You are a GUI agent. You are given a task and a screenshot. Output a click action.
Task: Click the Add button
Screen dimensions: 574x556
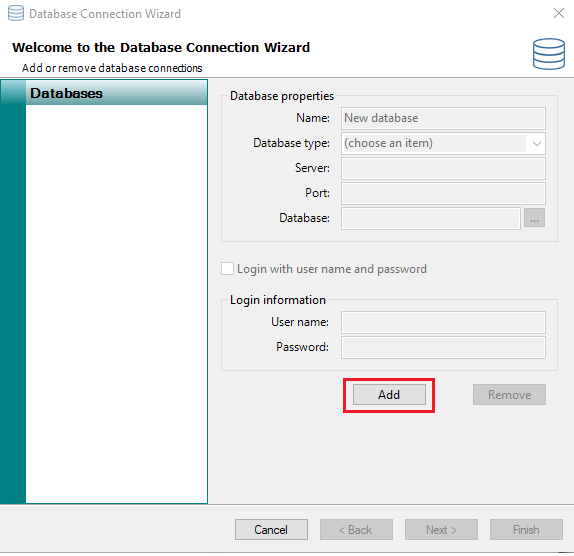[389, 395]
